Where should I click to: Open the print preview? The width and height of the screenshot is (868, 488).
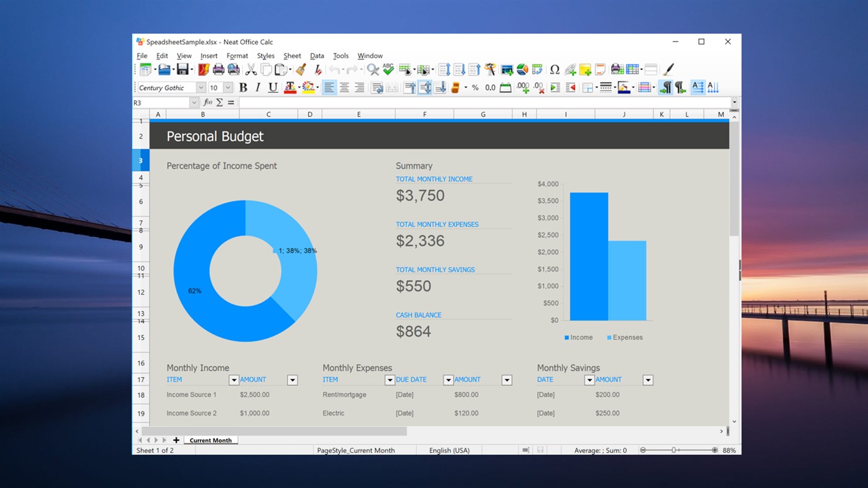click(x=235, y=69)
